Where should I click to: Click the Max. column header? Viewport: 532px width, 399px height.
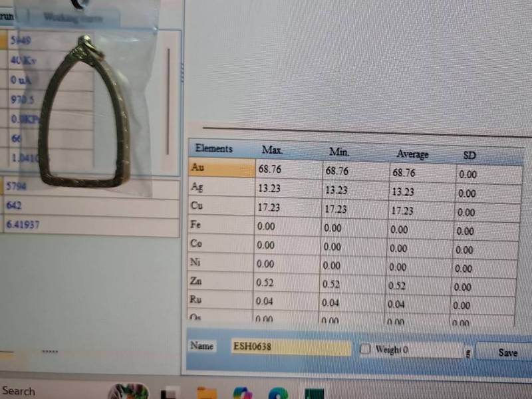[273, 150]
